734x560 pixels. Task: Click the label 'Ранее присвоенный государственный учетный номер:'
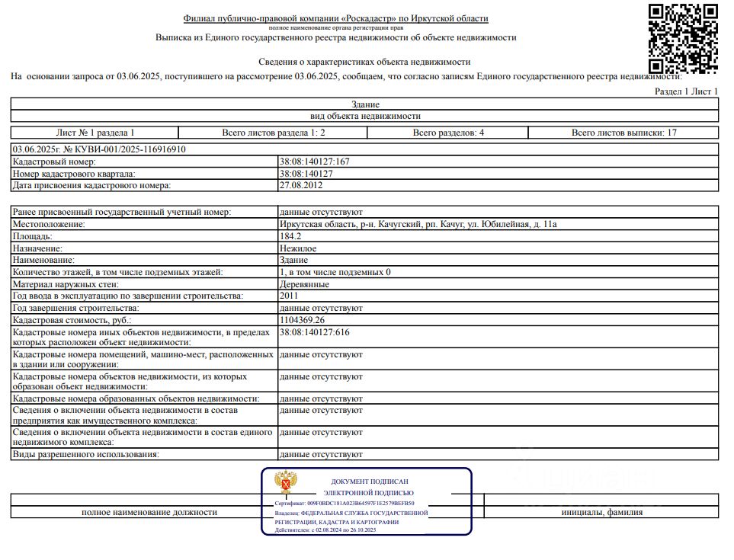coord(122,212)
